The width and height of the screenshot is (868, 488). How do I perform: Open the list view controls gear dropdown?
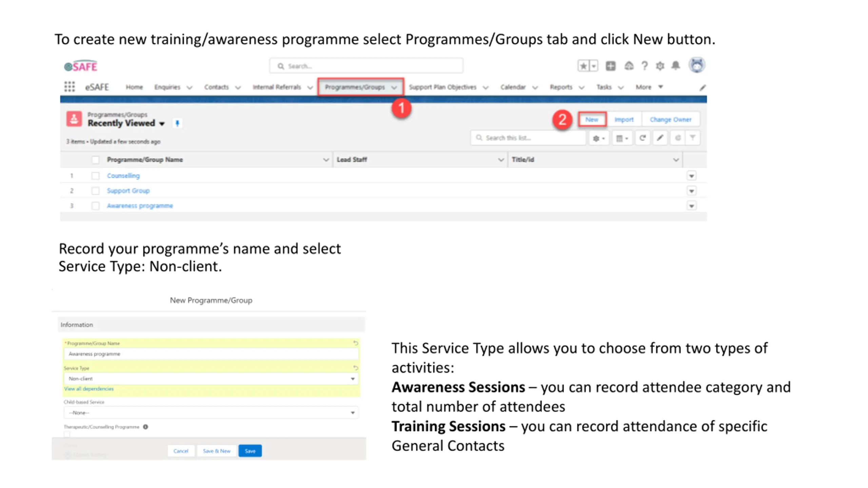coord(599,138)
